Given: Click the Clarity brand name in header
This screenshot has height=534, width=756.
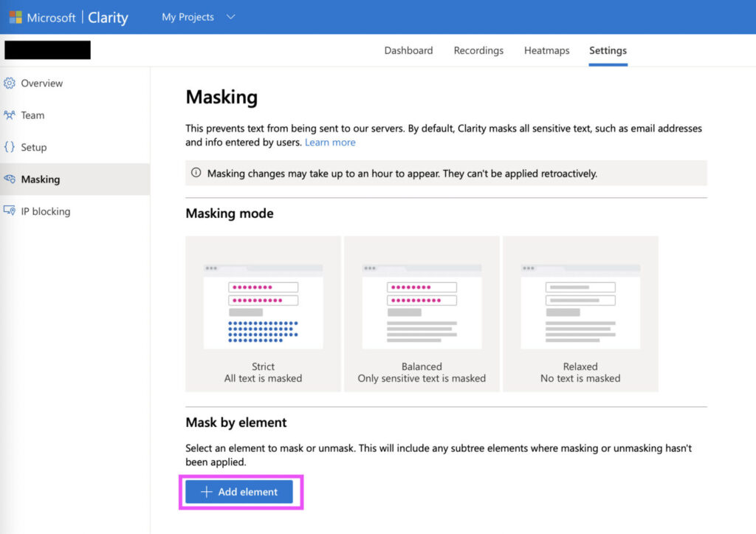Looking at the screenshot, I should (108, 18).
